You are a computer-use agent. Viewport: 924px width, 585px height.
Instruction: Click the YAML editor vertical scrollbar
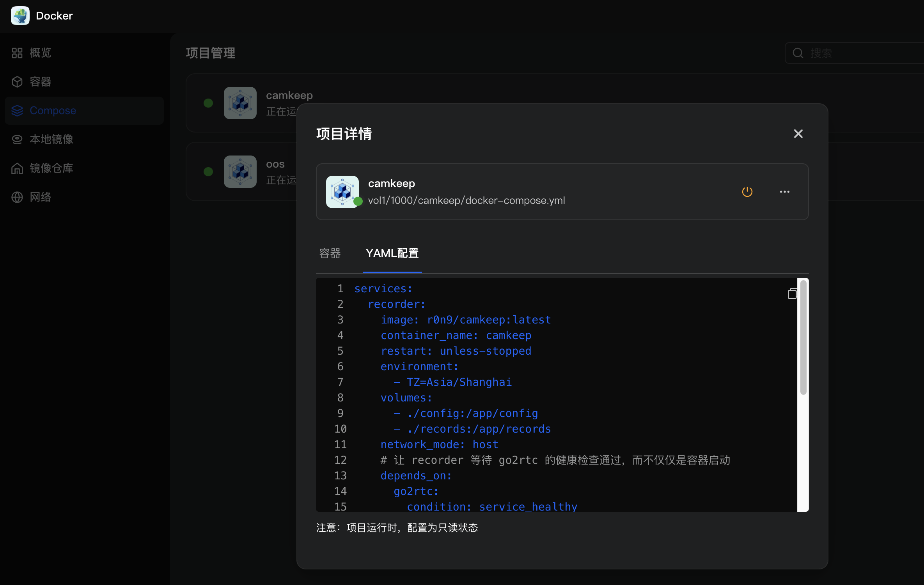coord(803,338)
